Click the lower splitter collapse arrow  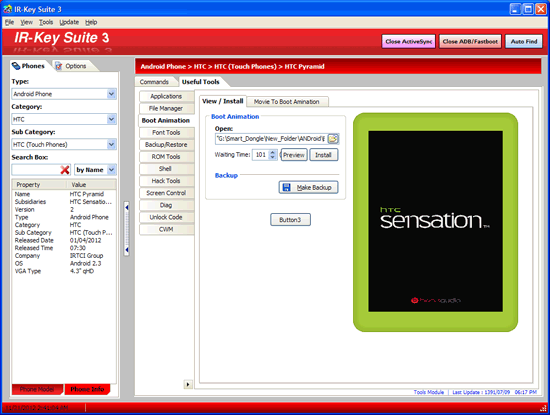coord(127,250)
